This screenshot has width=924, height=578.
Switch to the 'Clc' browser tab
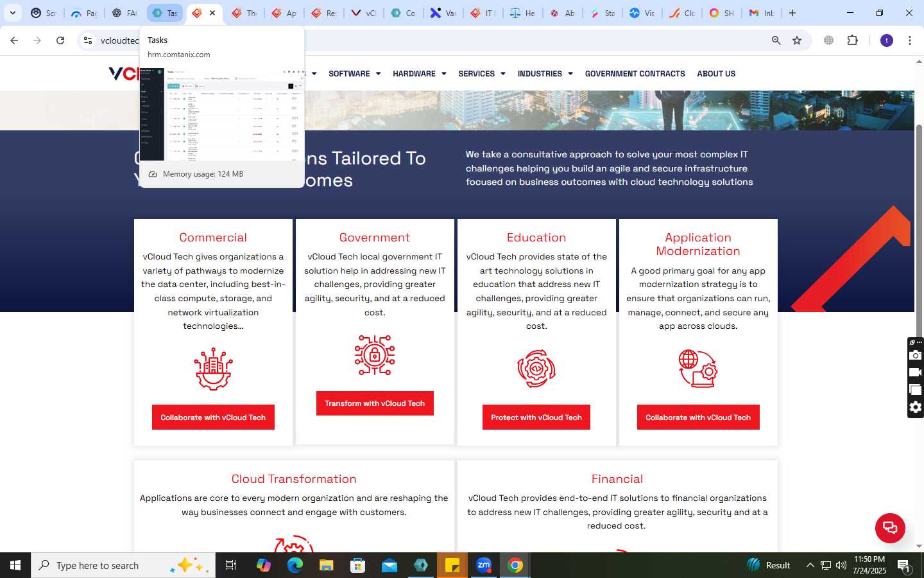click(x=682, y=13)
